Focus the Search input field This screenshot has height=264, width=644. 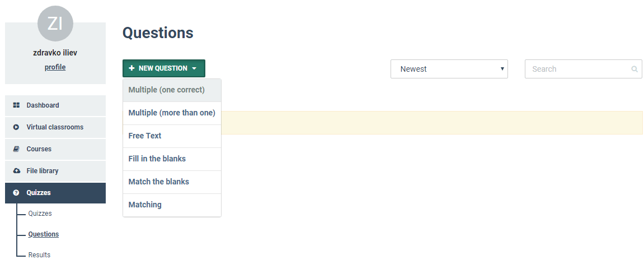pyautogui.click(x=583, y=69)
